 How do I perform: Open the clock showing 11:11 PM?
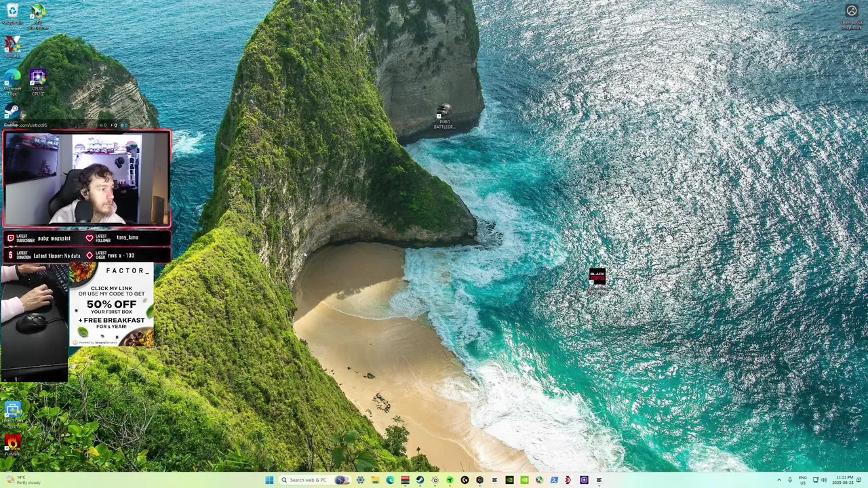pyautogui.click(x=844, y=480)
